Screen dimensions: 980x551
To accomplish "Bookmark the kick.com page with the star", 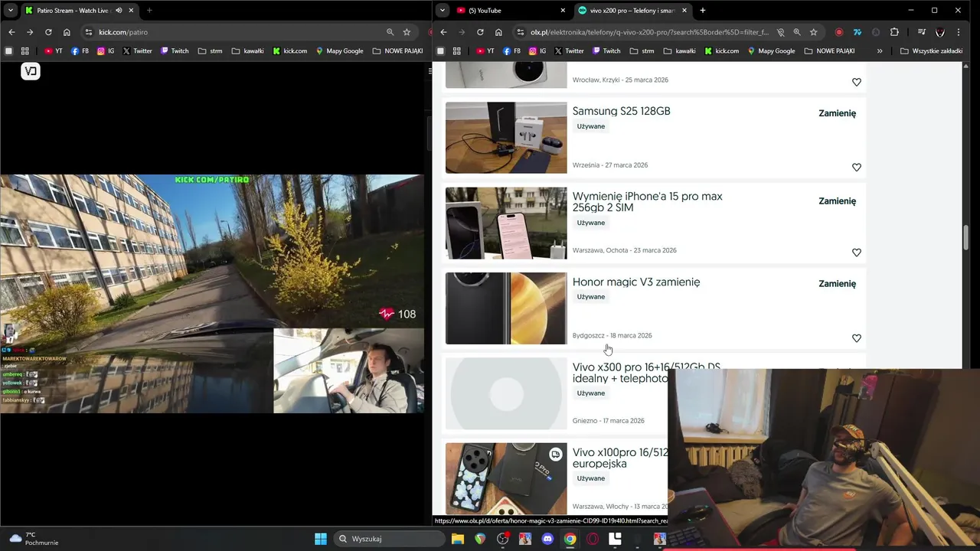I will [x=407, y=32].
